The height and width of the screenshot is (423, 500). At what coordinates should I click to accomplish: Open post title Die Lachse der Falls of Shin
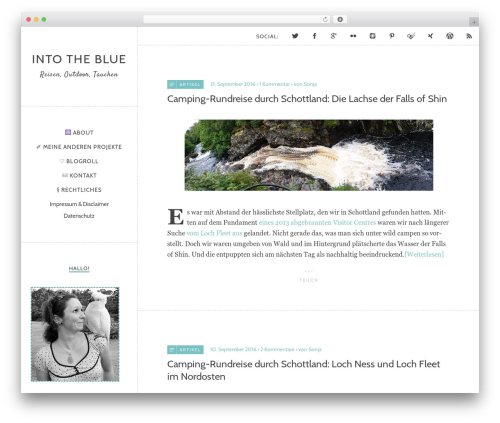[307, 99]
